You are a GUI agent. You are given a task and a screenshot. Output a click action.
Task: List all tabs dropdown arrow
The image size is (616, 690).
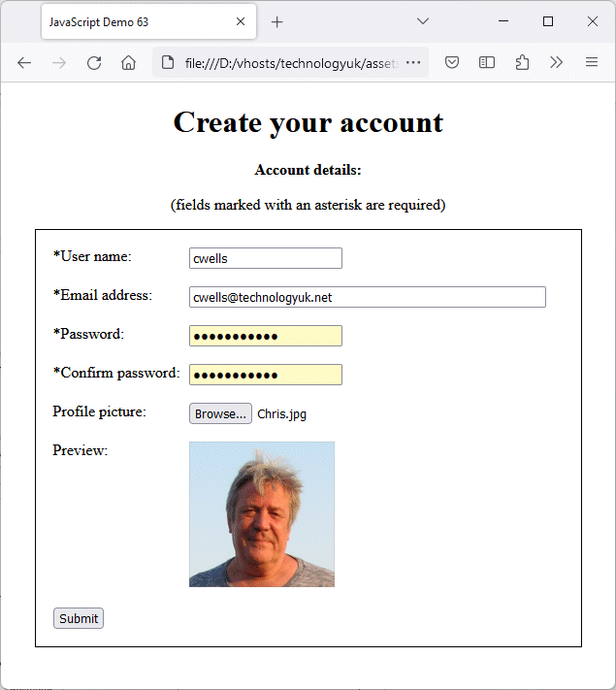[x=423, y=21]
